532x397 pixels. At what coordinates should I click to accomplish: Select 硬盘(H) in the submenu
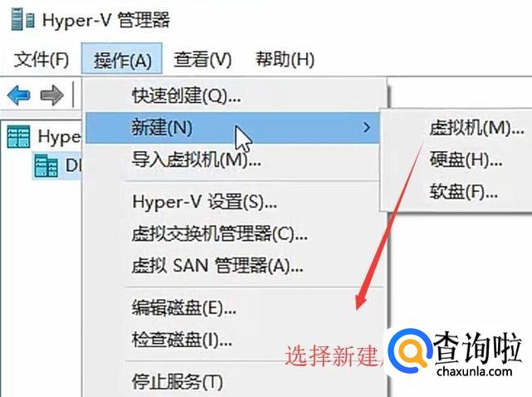[466, 159]
